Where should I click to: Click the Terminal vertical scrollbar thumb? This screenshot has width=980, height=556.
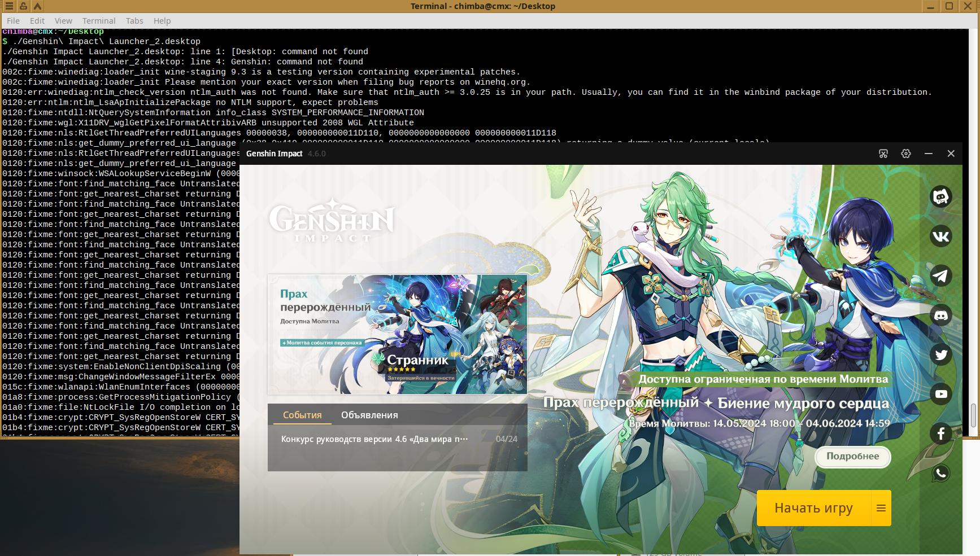[973, 416]
